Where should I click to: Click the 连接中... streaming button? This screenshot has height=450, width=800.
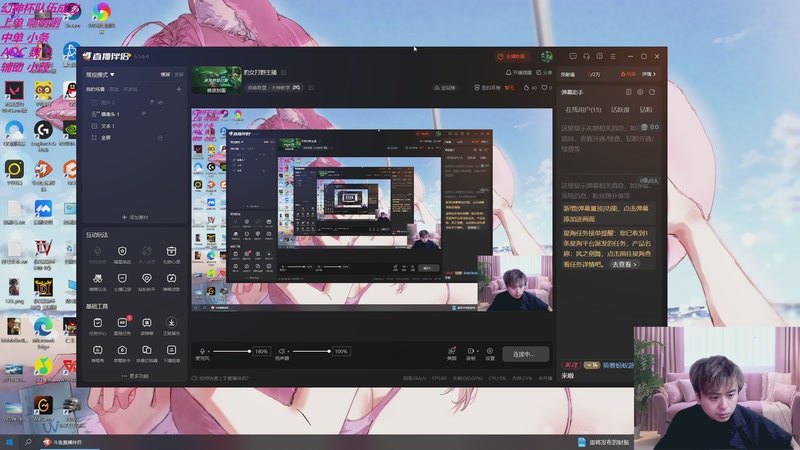coord(526,354)
